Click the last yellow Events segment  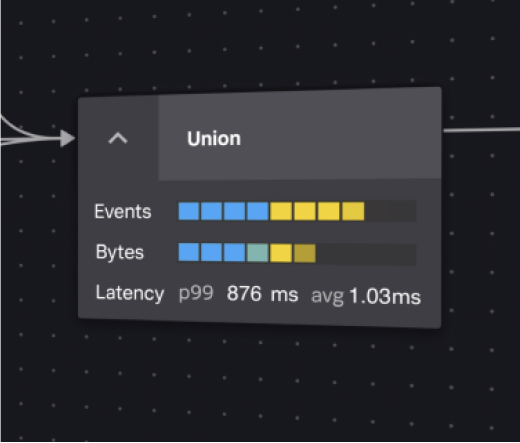[353, 211]
